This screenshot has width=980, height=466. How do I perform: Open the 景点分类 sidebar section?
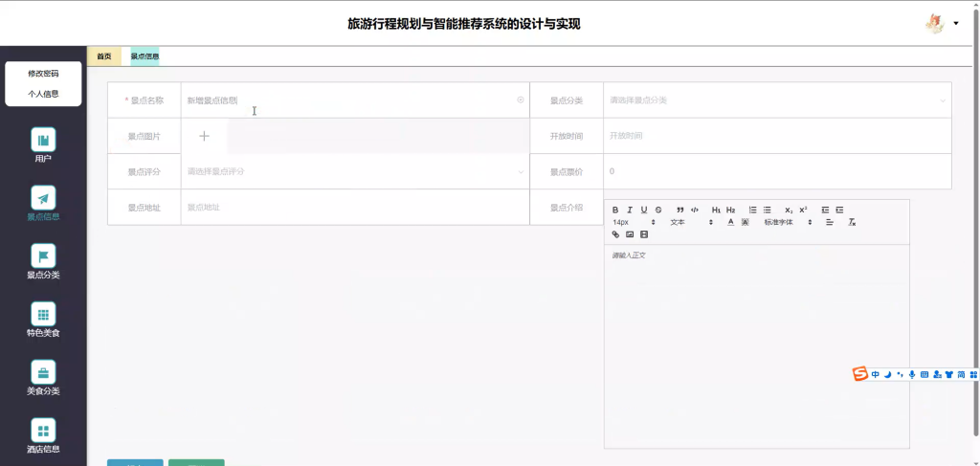(x=43, y=261)
